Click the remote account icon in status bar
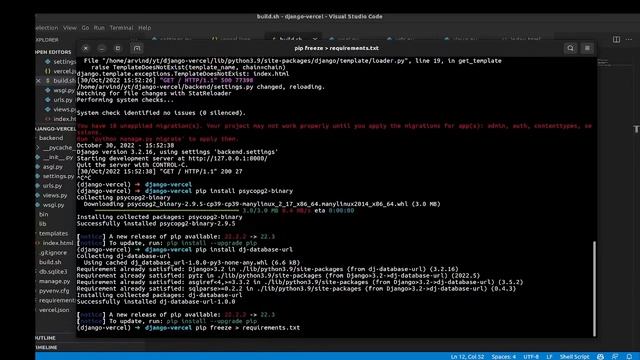The width and height of the screenshot is (640, 360). (600, 356)
